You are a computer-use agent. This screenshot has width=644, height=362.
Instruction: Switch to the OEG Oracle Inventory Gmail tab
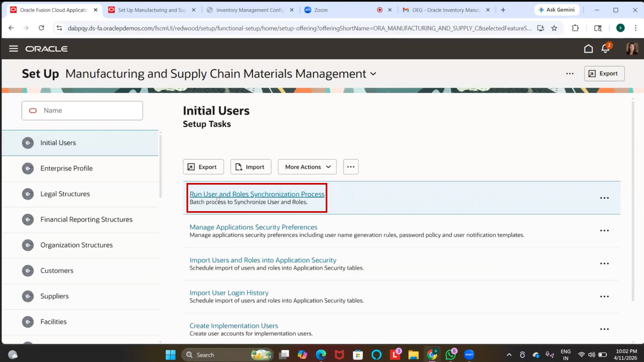coord(446,10)
